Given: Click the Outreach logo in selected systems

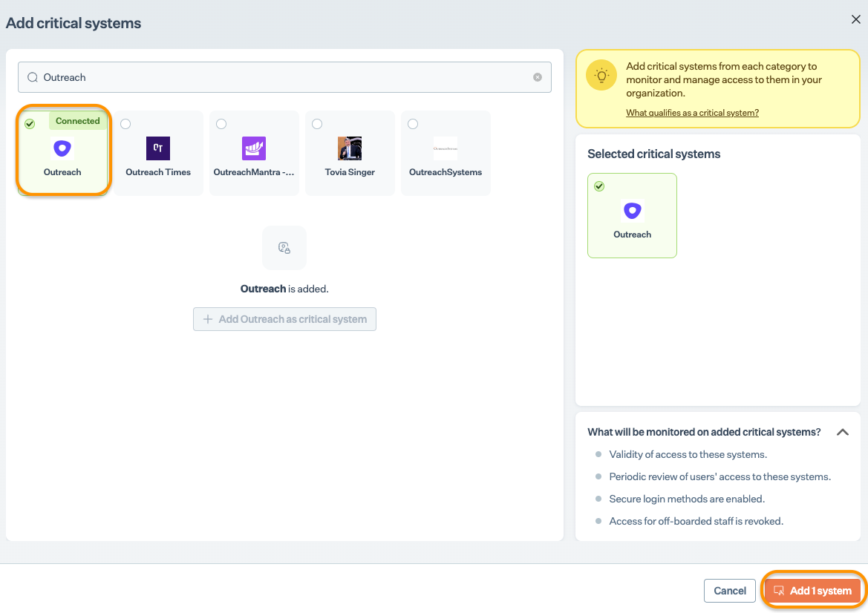Looking at the screenshot, I should [632, 211].
